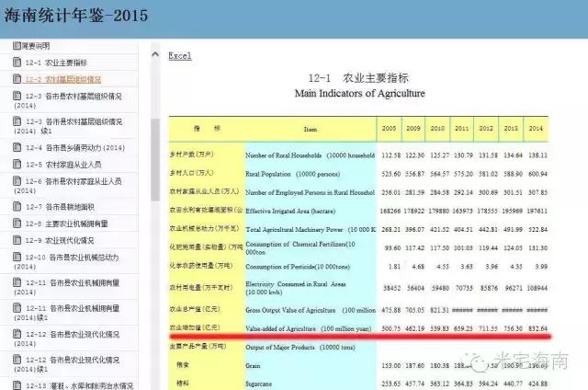Open the highlighted 12-2 农村基层组织情况 link

pos(63,80)
